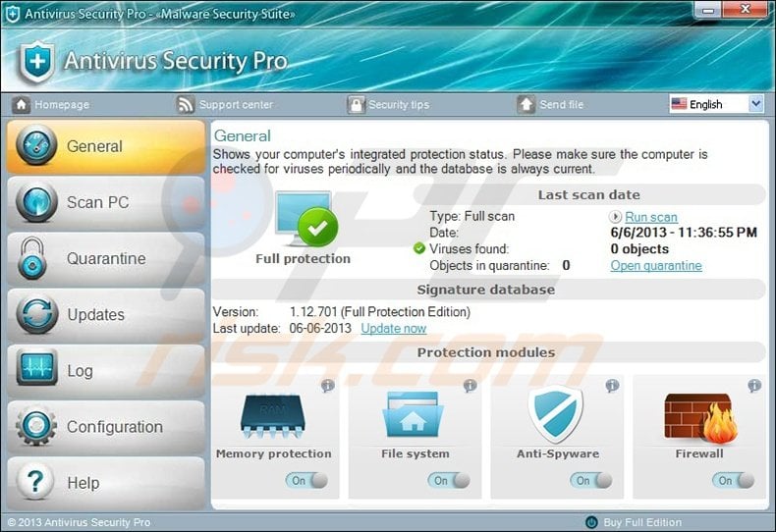Screen dimensions: 776x532
Task: Click the '6/6/2013 - 11:36:55 PM' date
Action: pos(684,233)
